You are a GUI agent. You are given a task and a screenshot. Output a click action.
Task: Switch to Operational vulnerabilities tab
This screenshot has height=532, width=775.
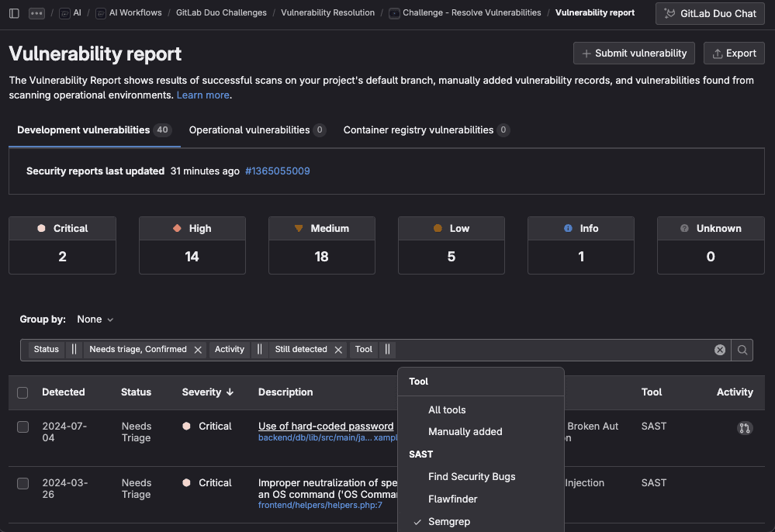point(258,130)
